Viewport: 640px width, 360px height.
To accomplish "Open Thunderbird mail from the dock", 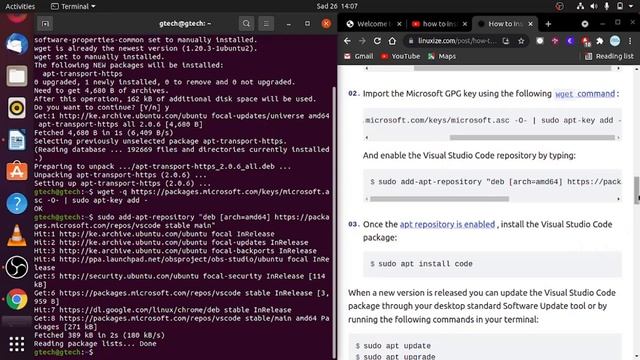I will [17, 44].
